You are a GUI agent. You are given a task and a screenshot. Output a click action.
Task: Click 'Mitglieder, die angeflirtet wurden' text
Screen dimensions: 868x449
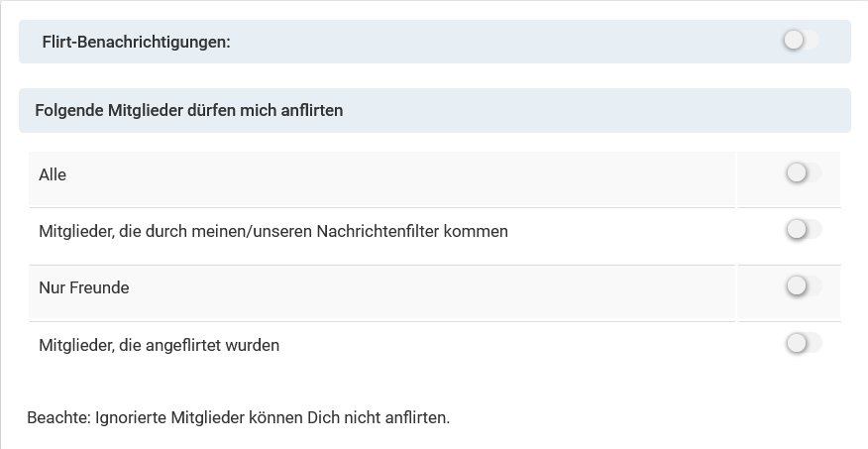[159, 345]
